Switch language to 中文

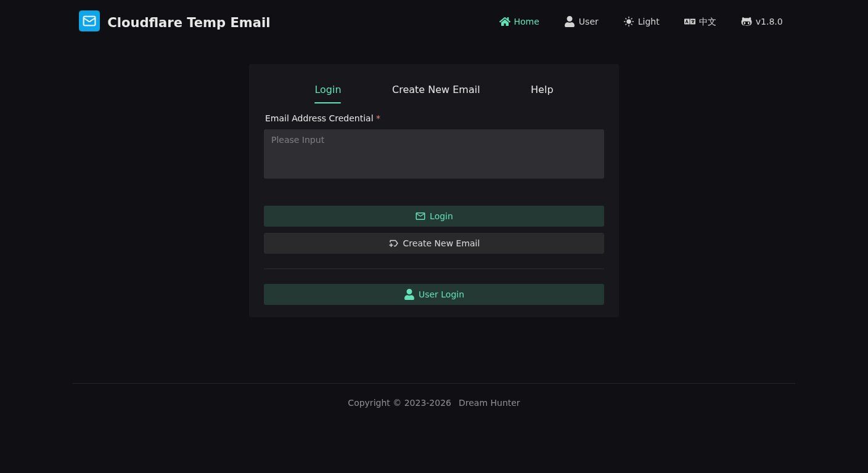coord(700,22)
